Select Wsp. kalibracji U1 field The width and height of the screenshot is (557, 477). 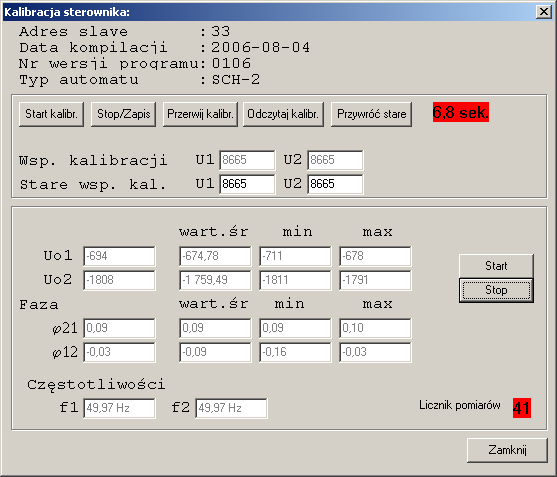click(247, 160)
